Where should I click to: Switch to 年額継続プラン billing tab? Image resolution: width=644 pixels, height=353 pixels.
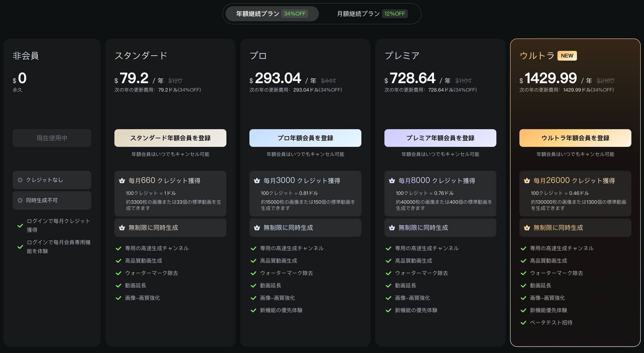(258, 14)
